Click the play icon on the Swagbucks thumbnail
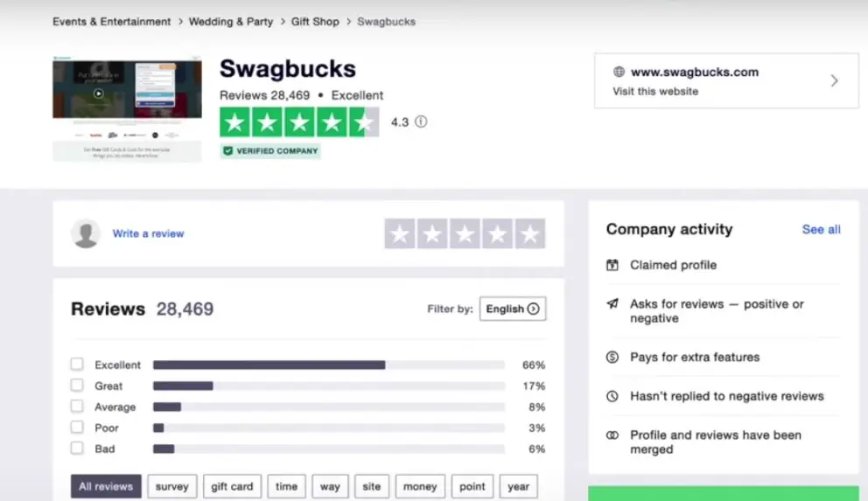868x501 pixels. 99,94
